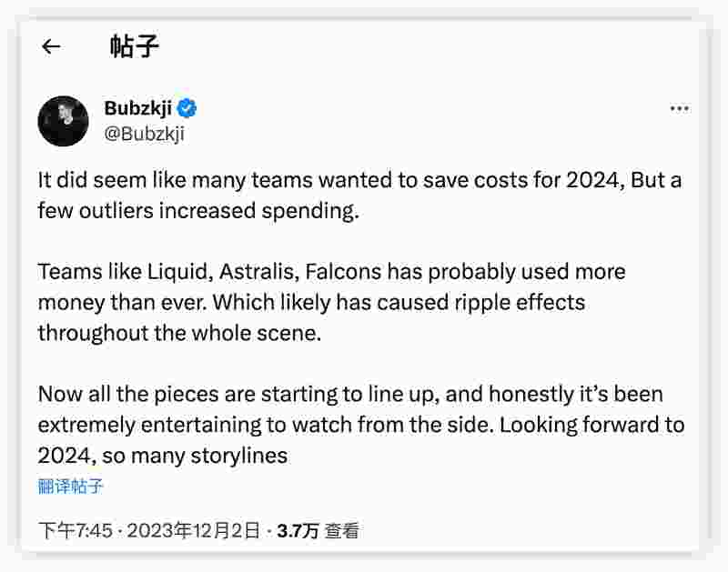Click the 查看 views label

click(342, 530)
